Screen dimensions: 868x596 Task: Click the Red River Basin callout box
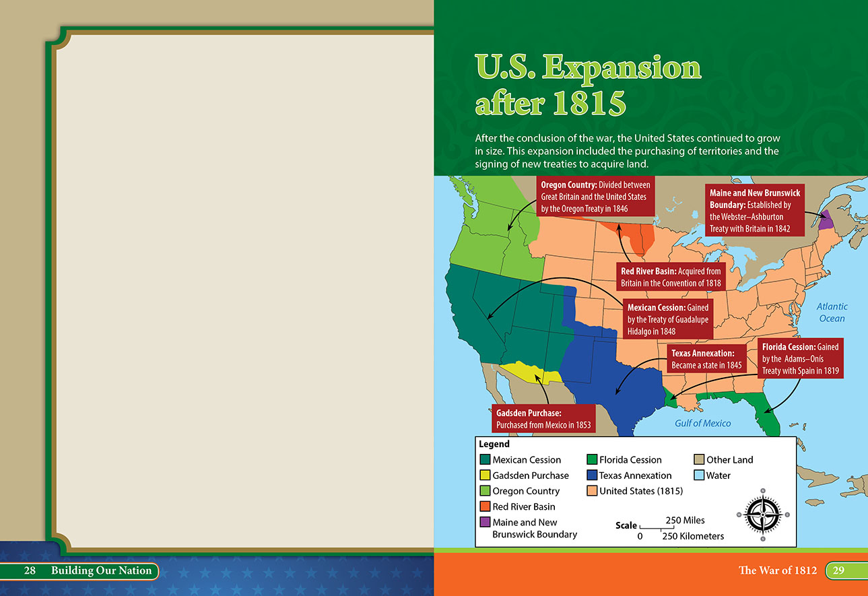tap(671, 277)
